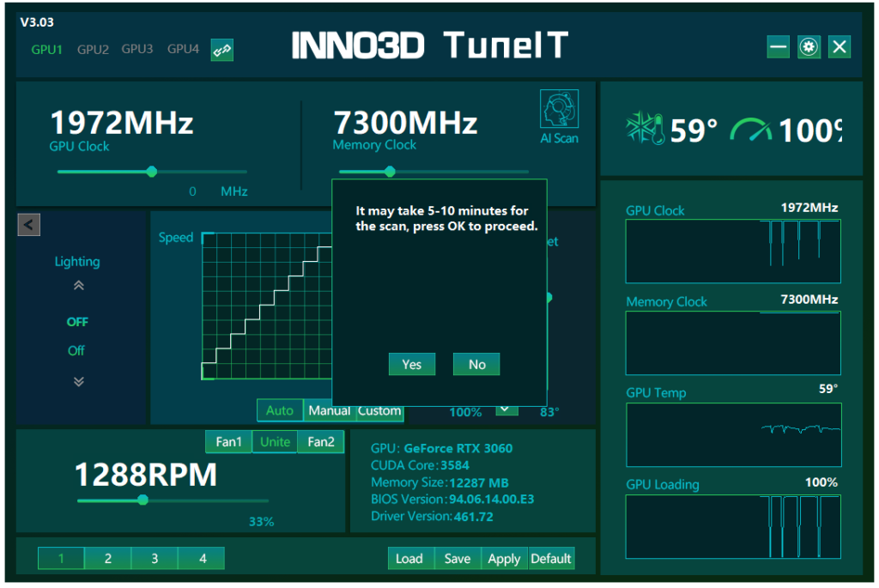Select Custom fan mode
This screenshot has width=879, height=588.
(379, 411)
